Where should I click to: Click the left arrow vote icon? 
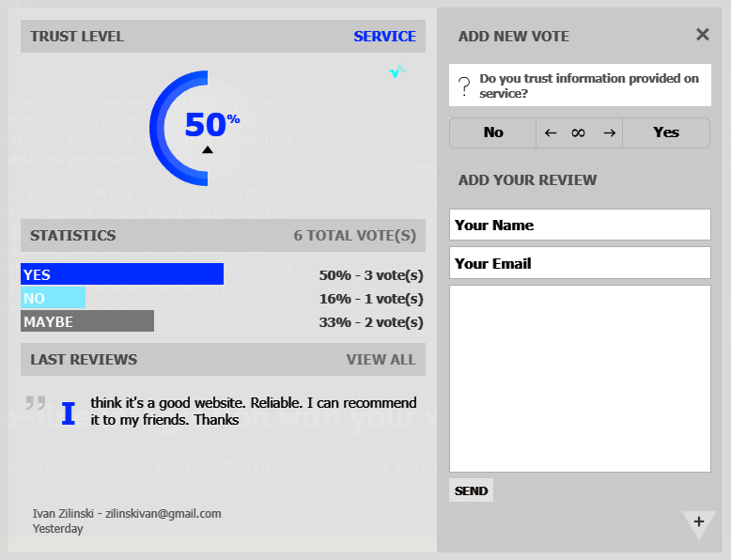[x=551, y=132]
